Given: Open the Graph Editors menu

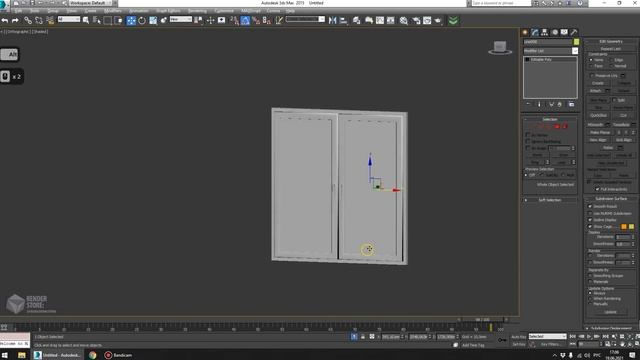Looking at the screenshot, I should point(168,11).
